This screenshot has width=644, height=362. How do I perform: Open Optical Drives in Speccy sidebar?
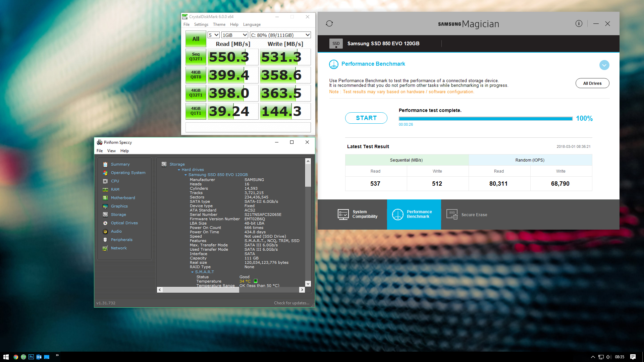pos(124,223)
